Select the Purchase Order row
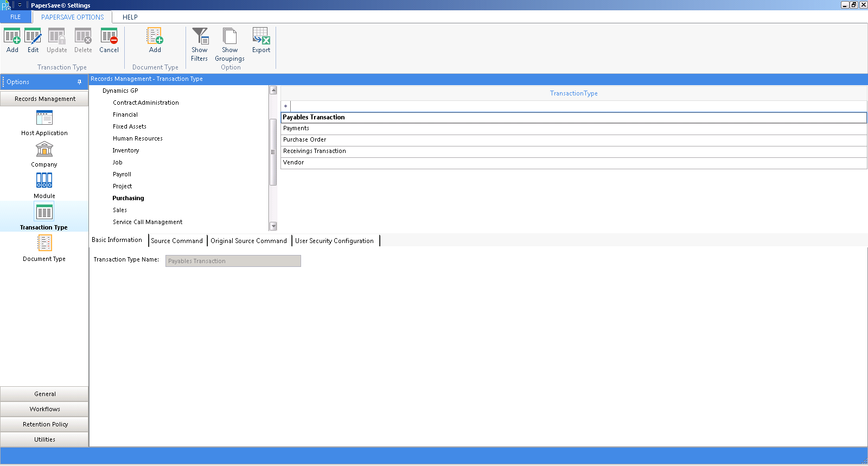The height and width of the screenshot is (466, 868). point(574,140)
